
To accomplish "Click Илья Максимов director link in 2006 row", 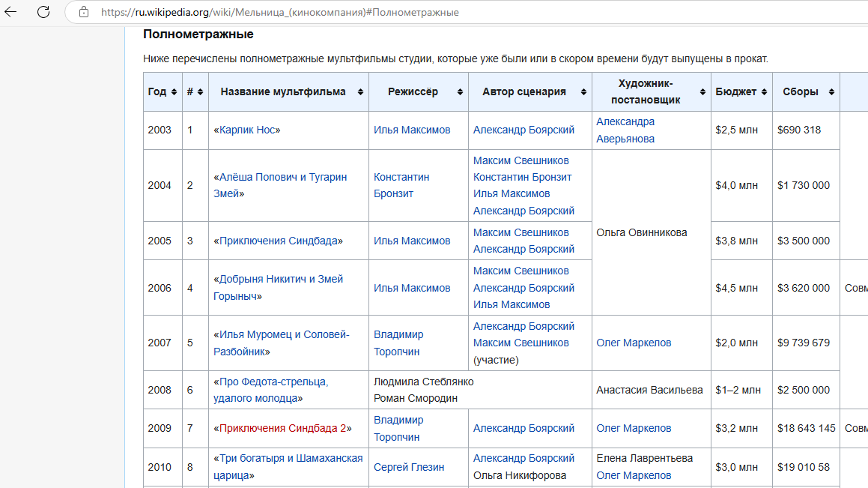I will click(412, 288).
